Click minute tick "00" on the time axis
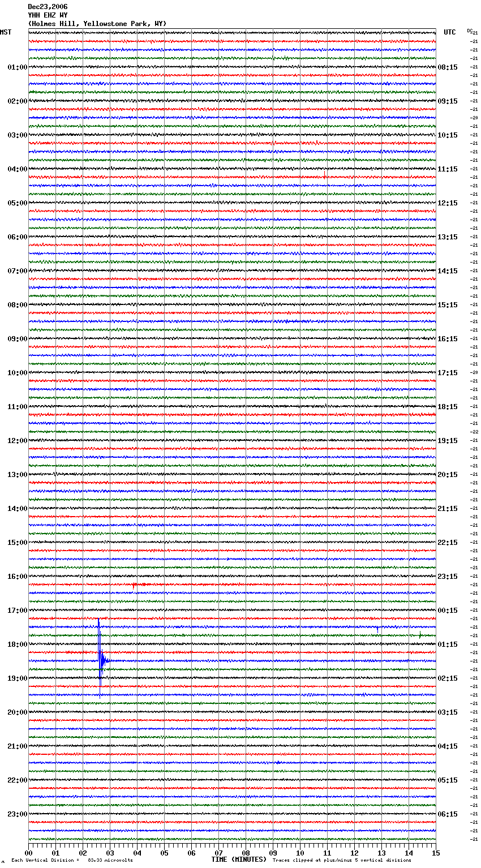 pyautogui.click(x=29, y=853)
